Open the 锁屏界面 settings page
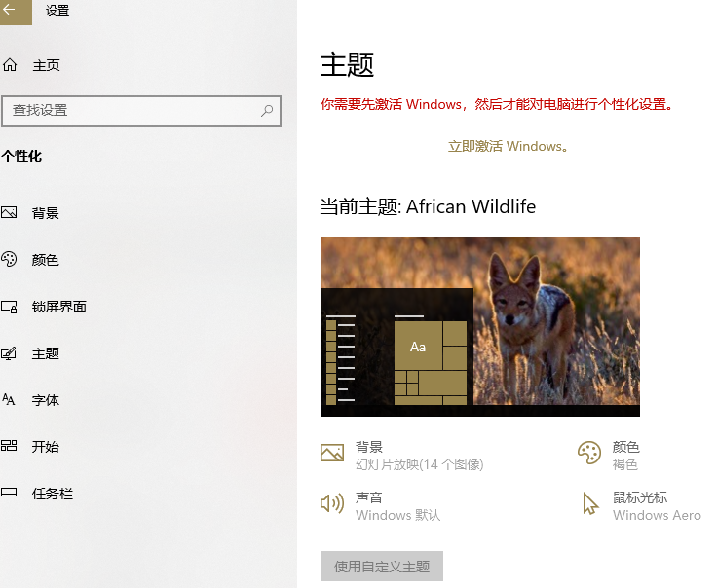The image size is (717, 588). [x=58, y=307]
